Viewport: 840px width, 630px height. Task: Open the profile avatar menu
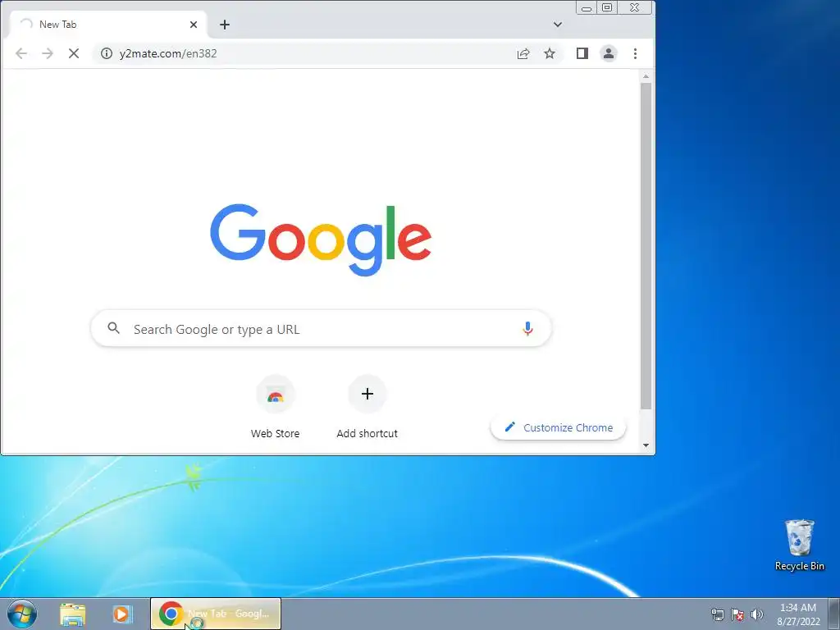coord(609,53)
